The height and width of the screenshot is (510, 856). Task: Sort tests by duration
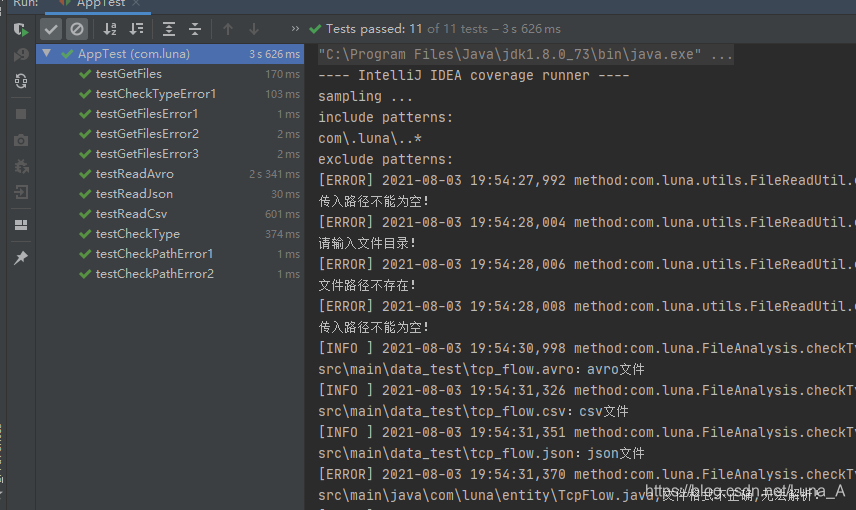136,29
